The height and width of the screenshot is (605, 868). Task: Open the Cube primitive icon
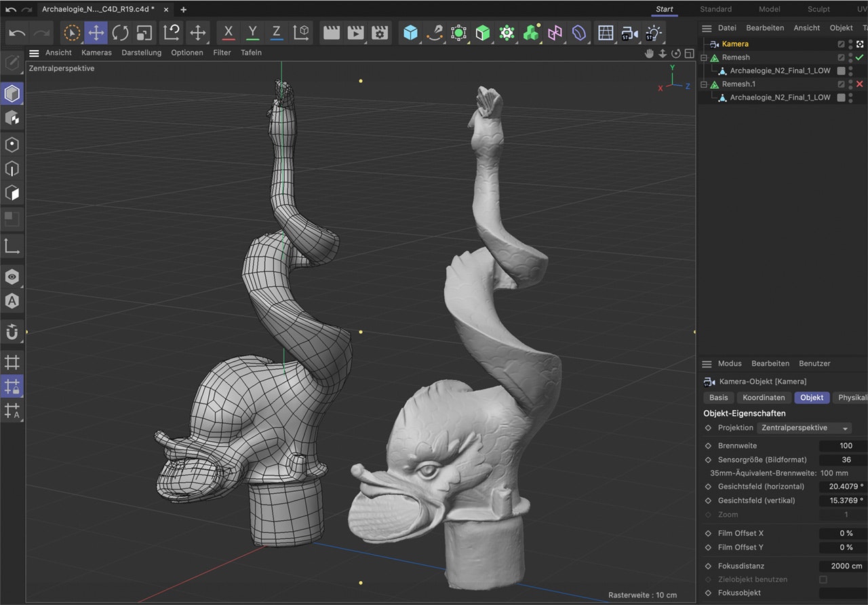point(410,32)
